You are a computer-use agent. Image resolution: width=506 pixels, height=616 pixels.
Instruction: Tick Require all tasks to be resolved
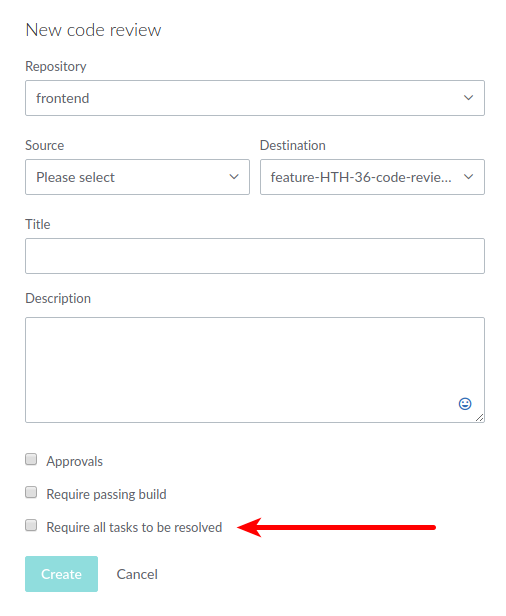pos(31,525)
